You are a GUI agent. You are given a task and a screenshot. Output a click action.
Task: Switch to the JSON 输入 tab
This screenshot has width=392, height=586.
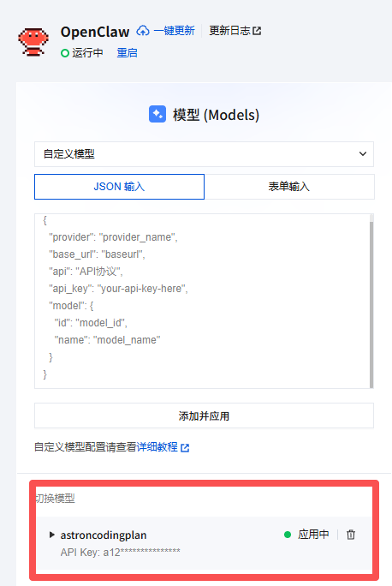pos(119,187)
